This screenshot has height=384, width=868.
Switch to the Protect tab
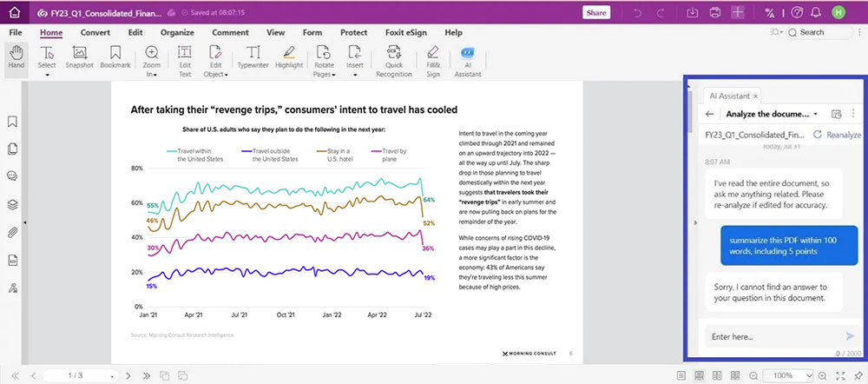tap(353, 32)
